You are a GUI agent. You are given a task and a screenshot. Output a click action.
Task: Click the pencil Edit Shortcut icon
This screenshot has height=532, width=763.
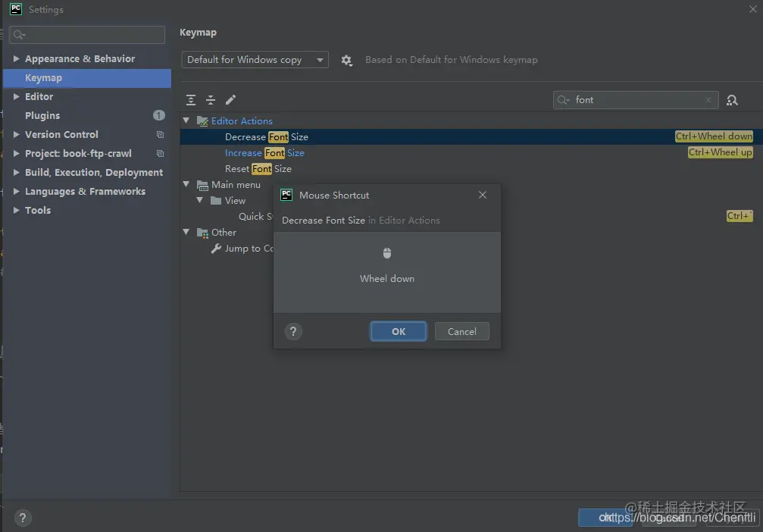230,100
